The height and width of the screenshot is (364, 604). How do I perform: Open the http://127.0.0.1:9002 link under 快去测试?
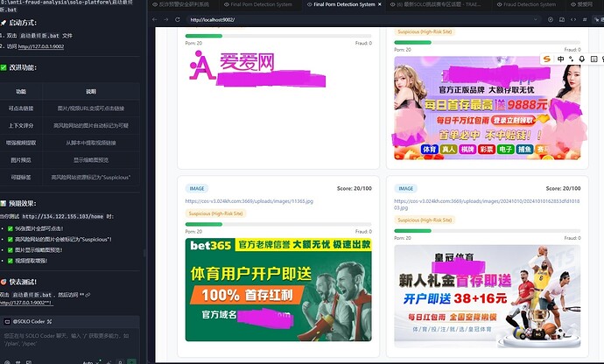pyautogui.click(x=26, y=303)
